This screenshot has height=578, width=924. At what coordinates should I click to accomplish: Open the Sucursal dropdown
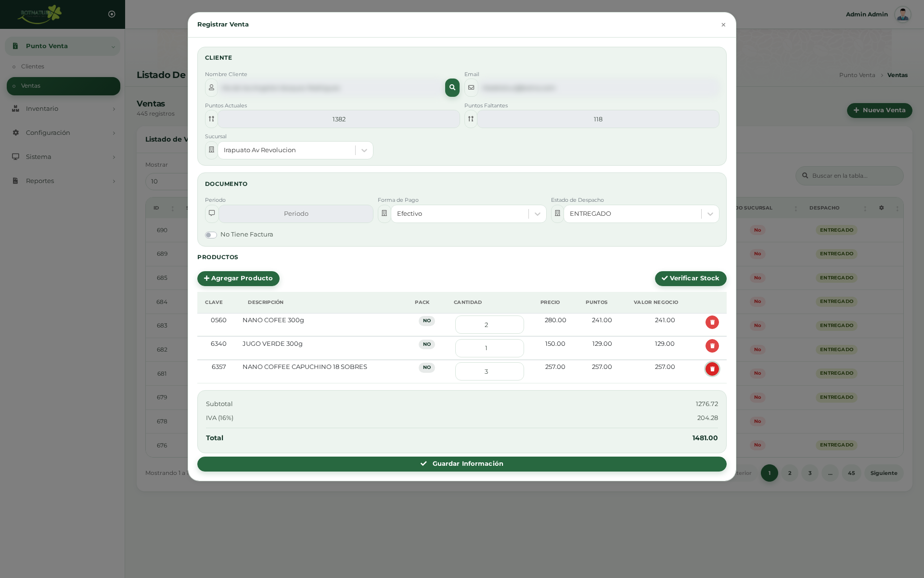pos(295,150)
